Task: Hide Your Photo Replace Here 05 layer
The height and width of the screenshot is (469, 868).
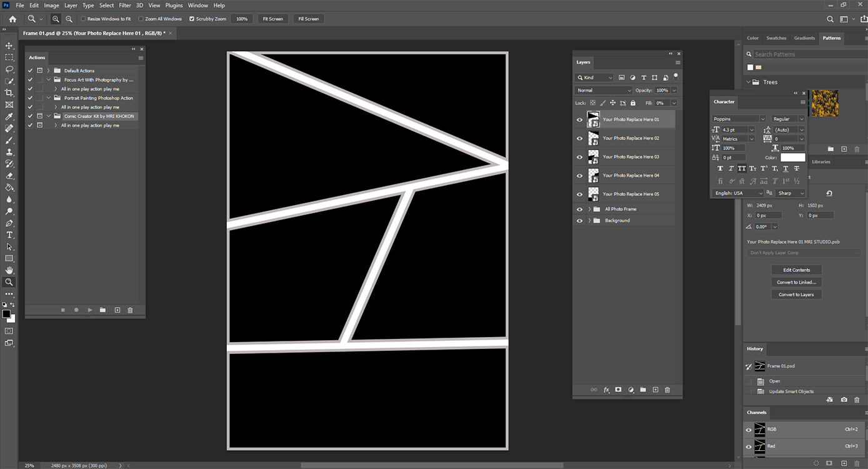Action: (579, 194)
